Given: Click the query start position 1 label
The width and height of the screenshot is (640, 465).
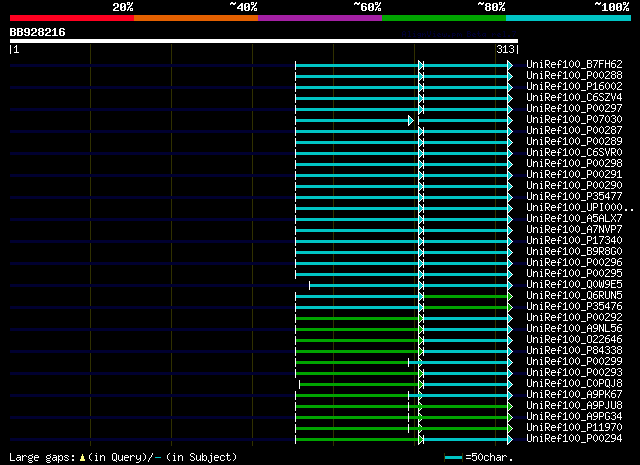Looking at the screenshot, I should (16, 49).
